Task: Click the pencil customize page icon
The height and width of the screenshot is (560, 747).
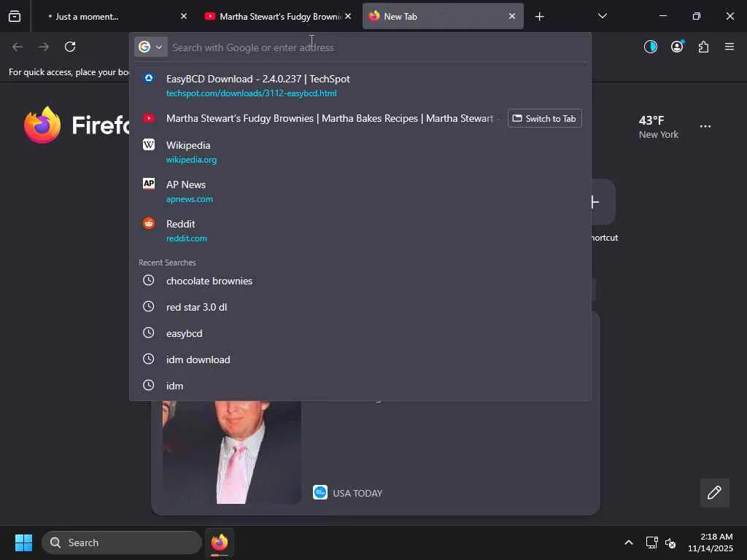Action: (714, 492)
